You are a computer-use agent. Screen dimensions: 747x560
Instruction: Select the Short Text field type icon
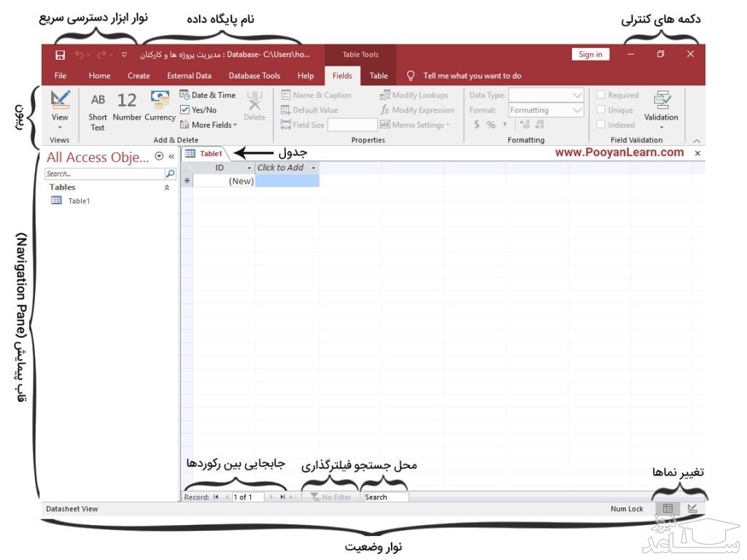[98, 101]
